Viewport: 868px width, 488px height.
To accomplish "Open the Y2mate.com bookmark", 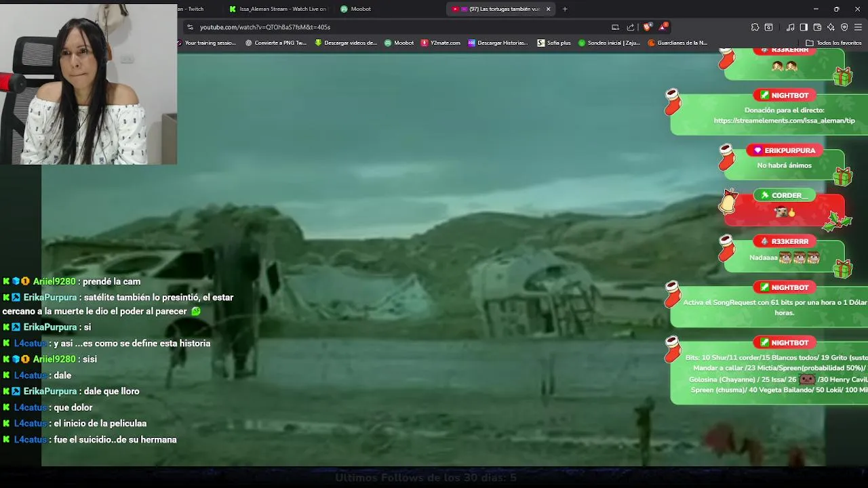I will [441, 43].
